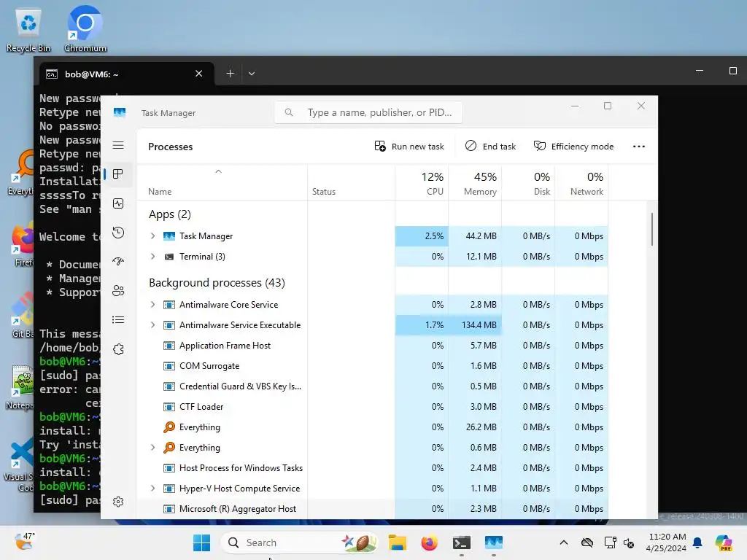Expand Antimalware Service Executable row
Image resolution: width=747 pixels, height=560 pixels.
152,324
